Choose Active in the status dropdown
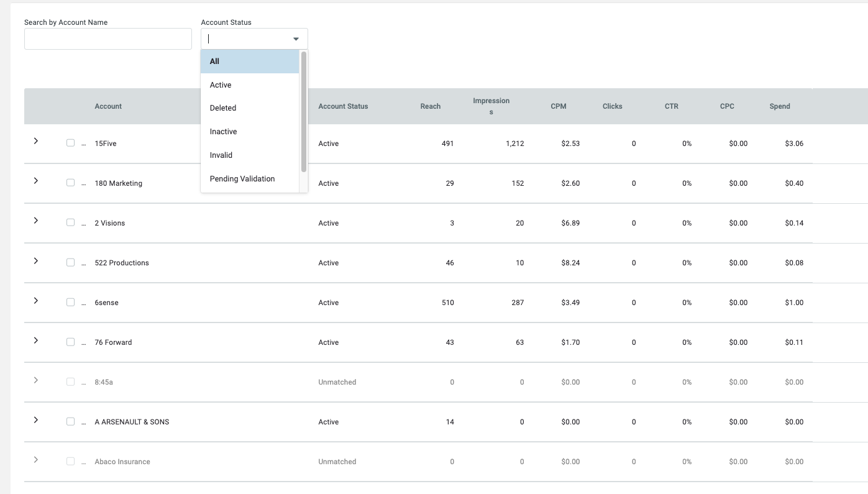 pyautogui.click(x=250, y=85)
